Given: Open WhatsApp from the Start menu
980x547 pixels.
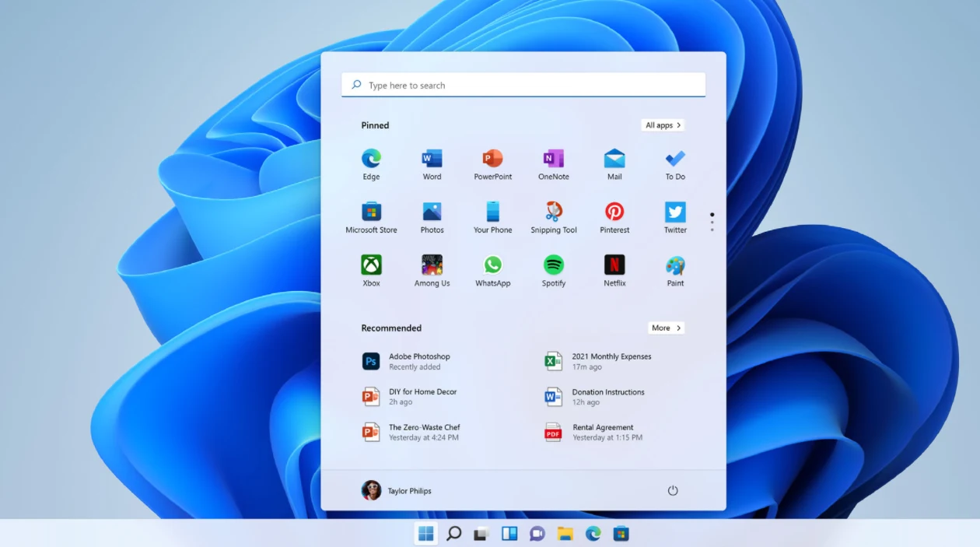Looking at the screenshot, I should (492, 265).
